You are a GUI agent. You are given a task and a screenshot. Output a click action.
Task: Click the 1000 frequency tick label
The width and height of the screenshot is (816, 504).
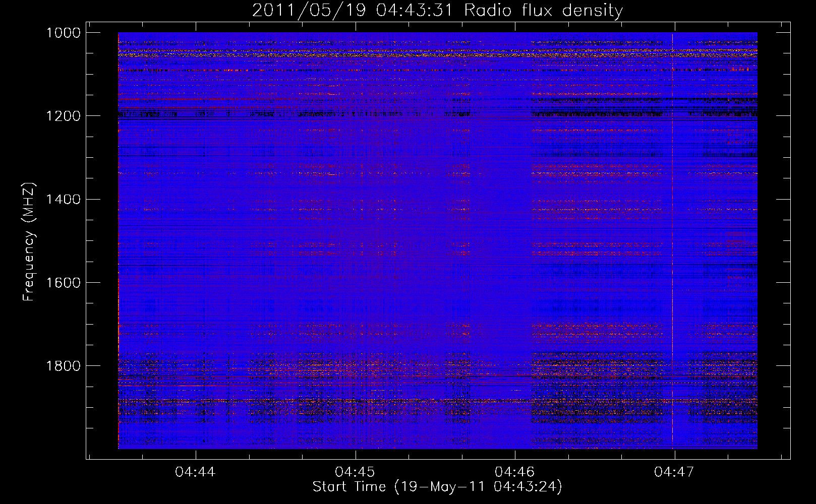(x=64, y=33)
